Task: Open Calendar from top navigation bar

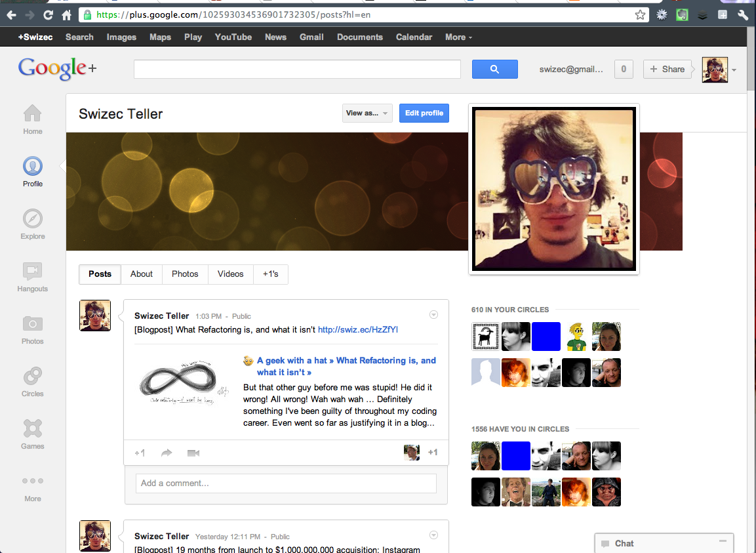Action: 414,37
